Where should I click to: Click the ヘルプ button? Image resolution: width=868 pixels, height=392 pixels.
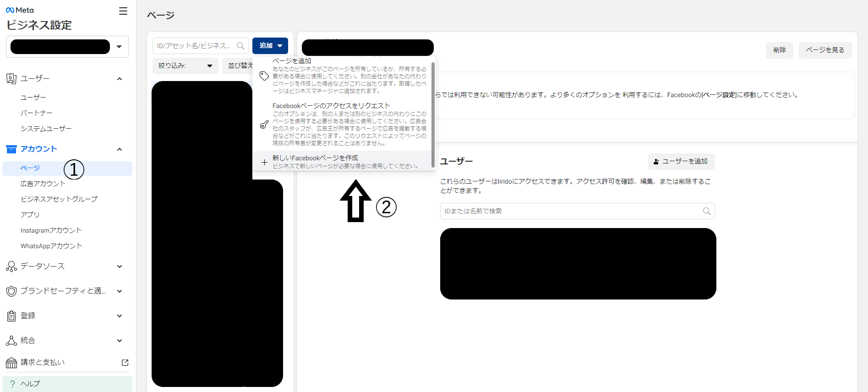pyautogui.click(x=67, y=384)
